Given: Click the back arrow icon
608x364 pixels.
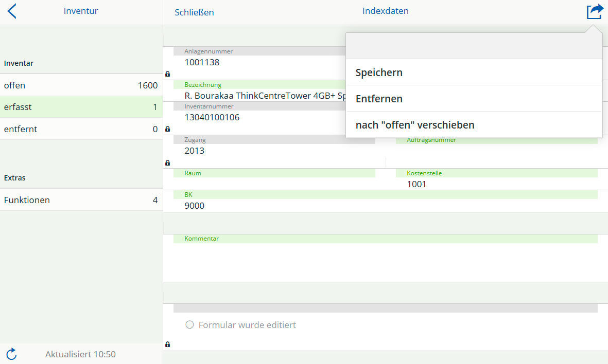Looking at the screenshot, I should (12, 11).
